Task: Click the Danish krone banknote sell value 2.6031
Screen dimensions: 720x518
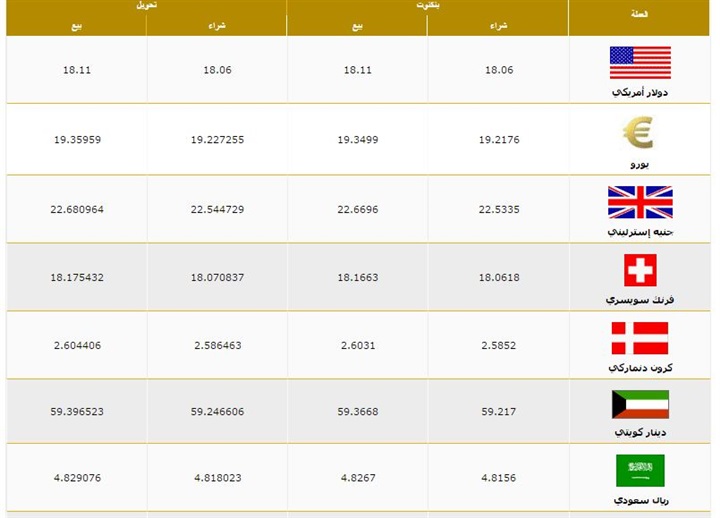Action: [357, 345]
